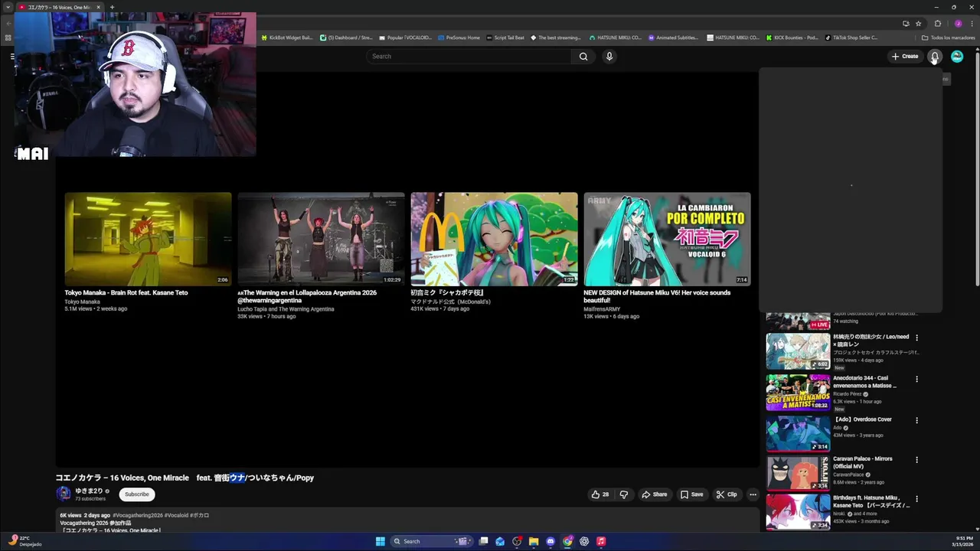Open a new browser tab
The height and width of the screenshot is (551, 980).
(112, 7)
